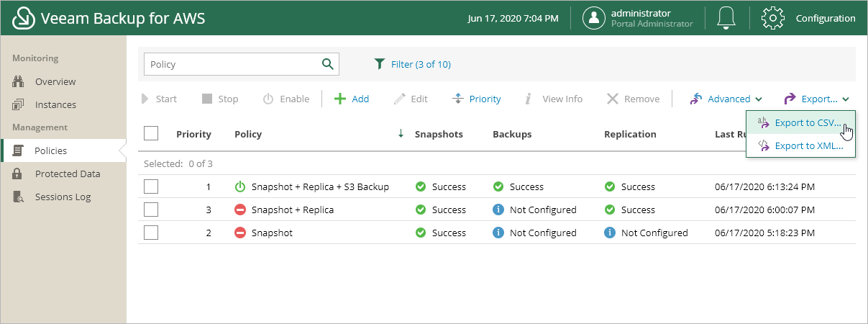Click Jun 17, 2020 7:04 PM timestamp
868x324 pixels.
(x=513, y=18)
